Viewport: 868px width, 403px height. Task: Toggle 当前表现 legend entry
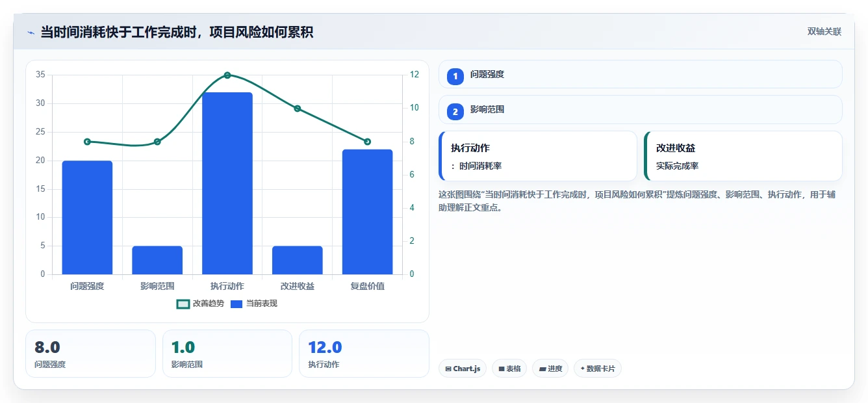click(x=254, y=304)
